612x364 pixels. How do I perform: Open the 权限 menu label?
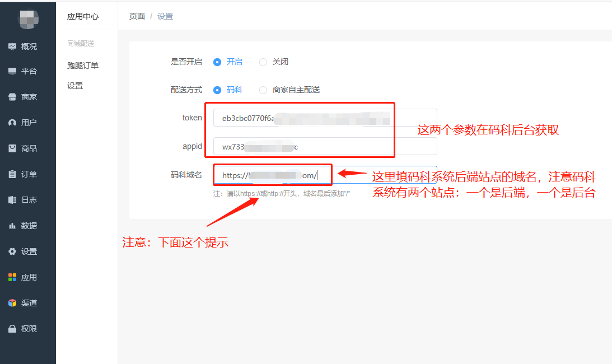point(29,329)
